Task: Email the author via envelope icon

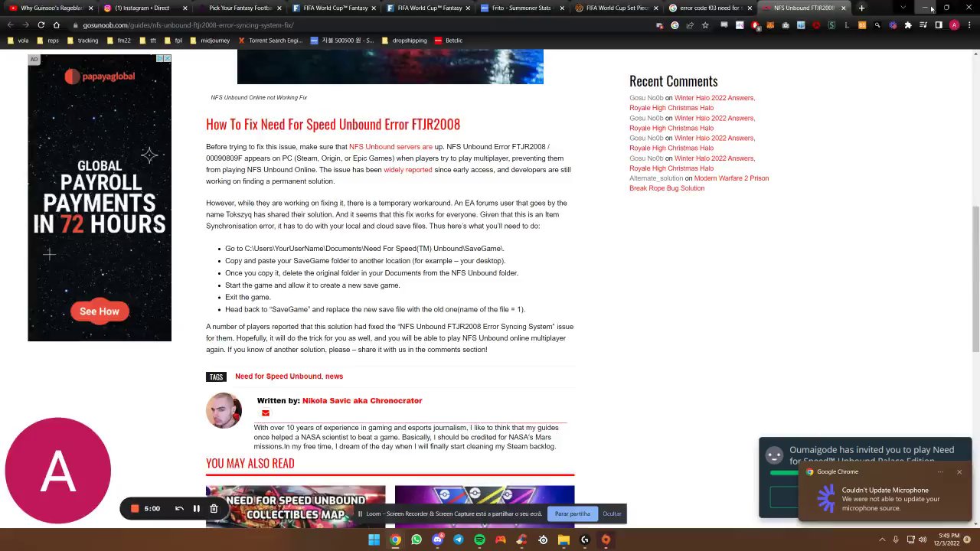Action: 265,413
